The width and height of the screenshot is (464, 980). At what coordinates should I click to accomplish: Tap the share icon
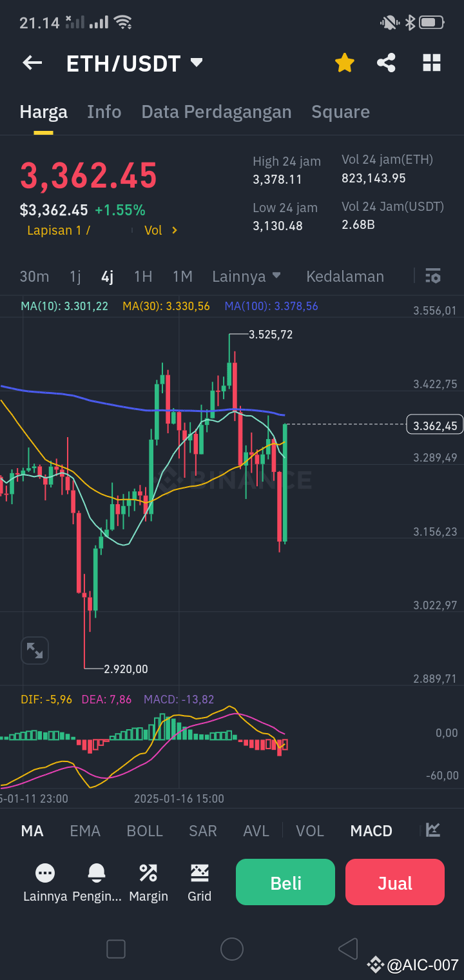pos(386,63)
